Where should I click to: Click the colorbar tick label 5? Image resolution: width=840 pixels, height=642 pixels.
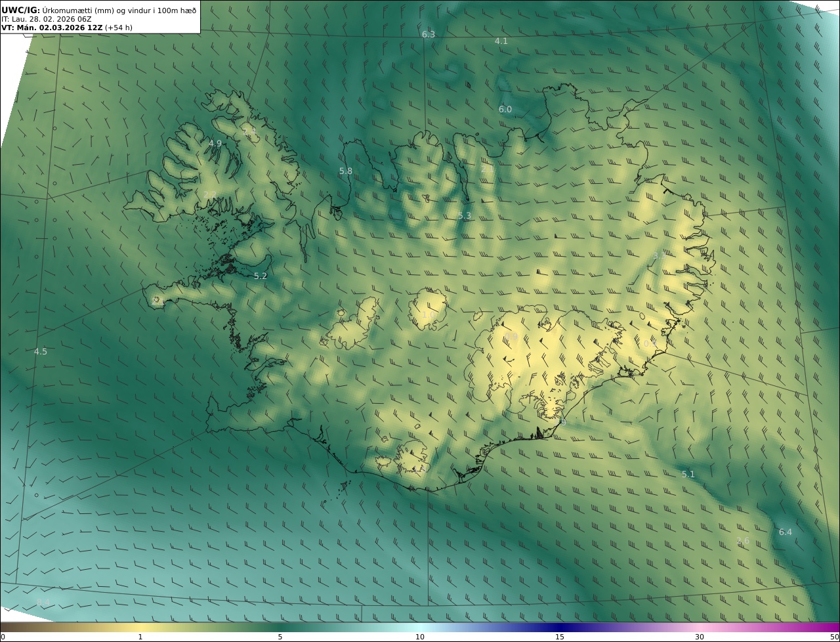tap(280, 637)
